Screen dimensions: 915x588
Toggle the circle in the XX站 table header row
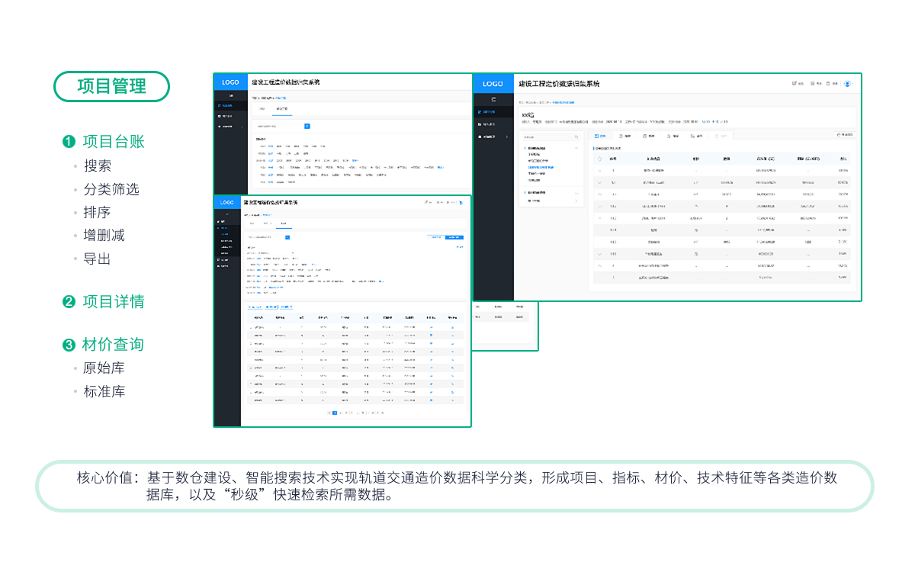[599, 159]
